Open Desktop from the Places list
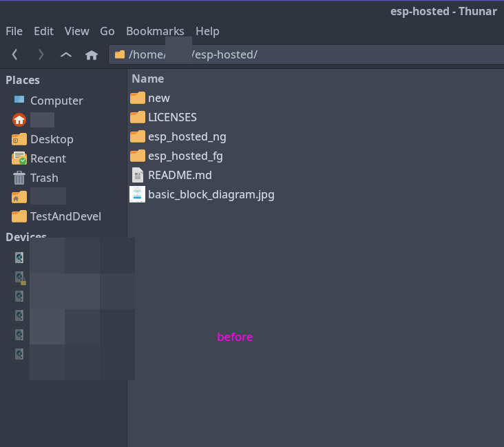The height and width of the screenshot is (447, 504). click(x=52, y=139)
